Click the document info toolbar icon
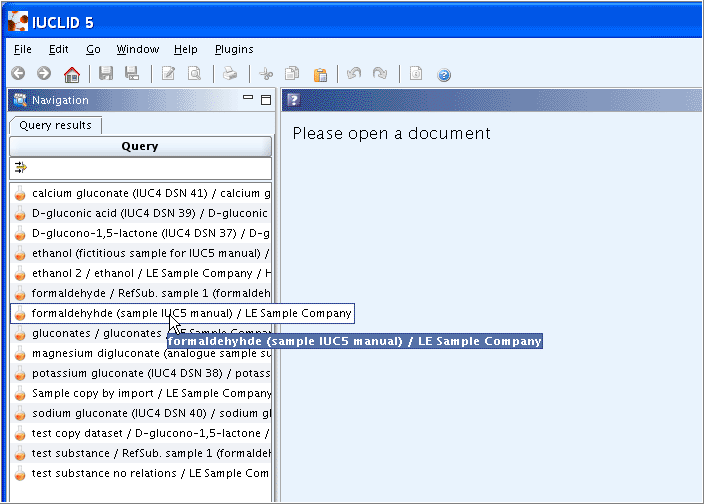This screenshot has width=704, height=504. 416,73
